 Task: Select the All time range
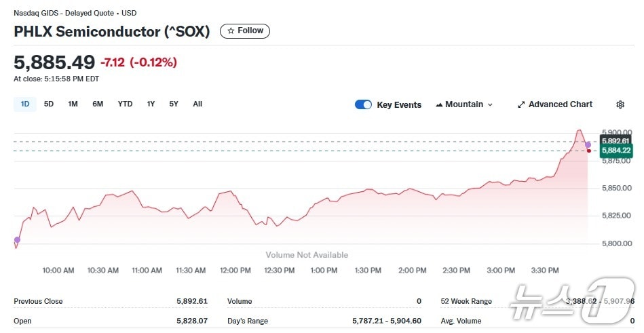tap(197, 104)
